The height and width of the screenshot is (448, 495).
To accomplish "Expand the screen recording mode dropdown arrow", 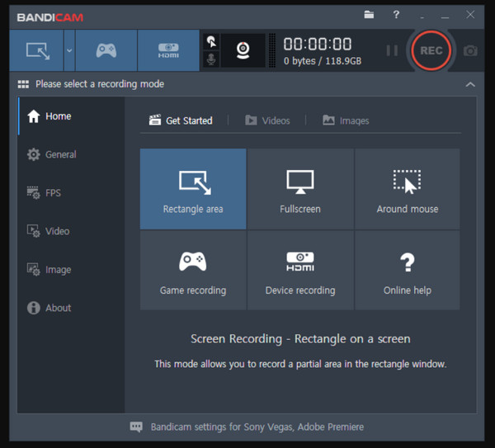I will 69,50.
